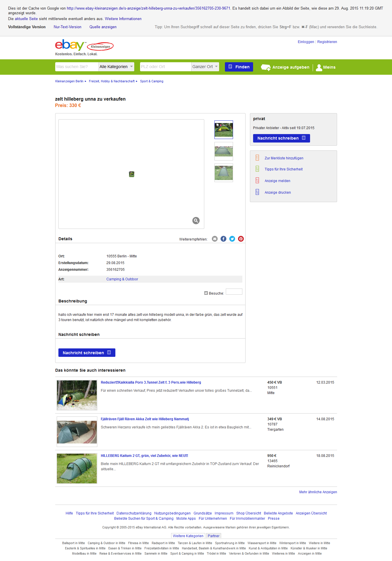
Task: Select the third tent thumbnail
Action: (x=224, y=173)
